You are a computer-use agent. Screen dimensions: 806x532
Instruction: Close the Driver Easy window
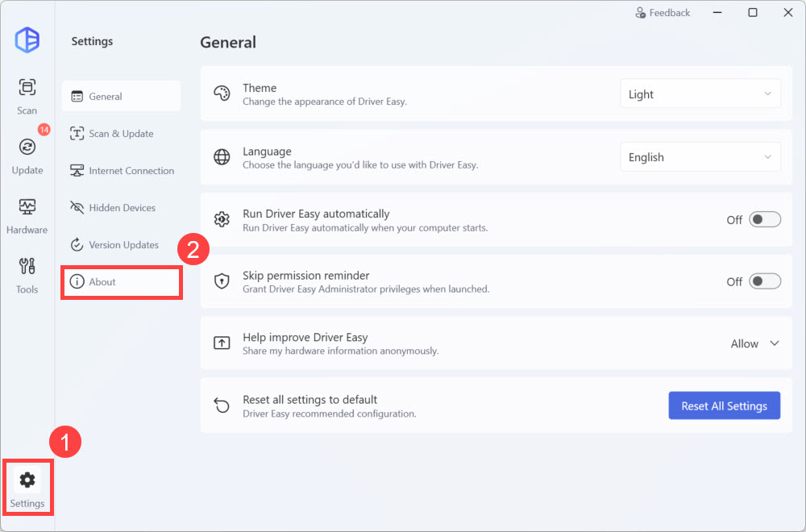(x=788, y=12)
